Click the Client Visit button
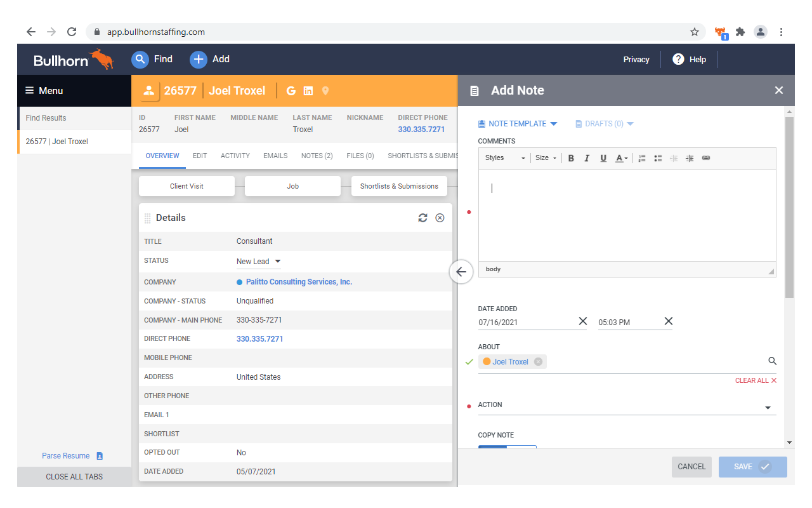The width and height of the screenshot is (812, 508). (x=187, y=186)
